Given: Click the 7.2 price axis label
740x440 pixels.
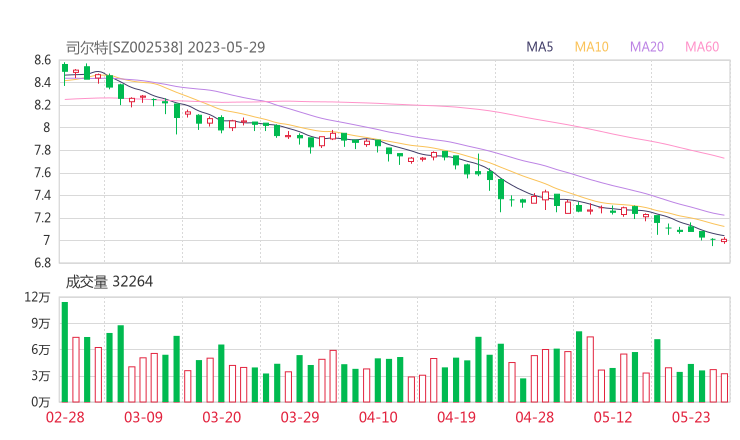Looking at the screenshot, I should [42, 218].
